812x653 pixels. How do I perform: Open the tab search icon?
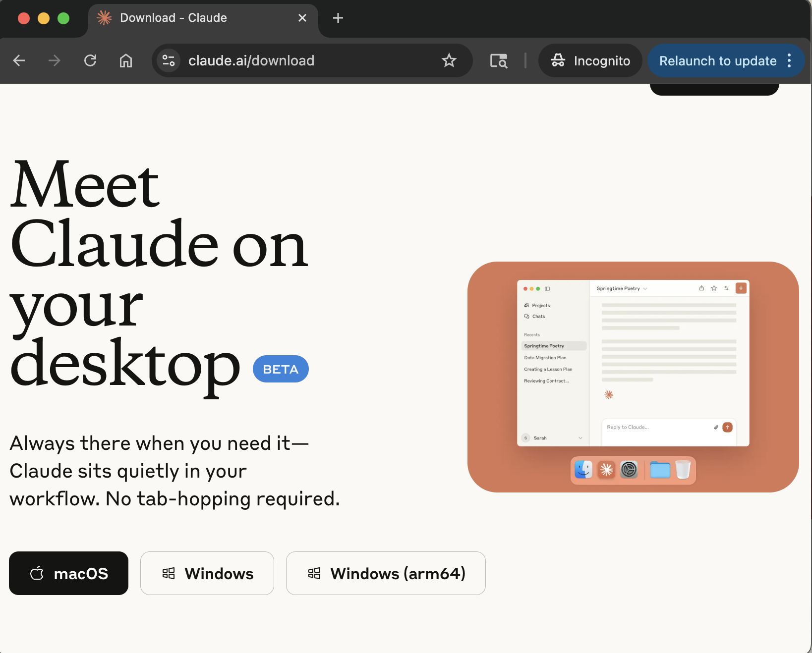point(499,60)
